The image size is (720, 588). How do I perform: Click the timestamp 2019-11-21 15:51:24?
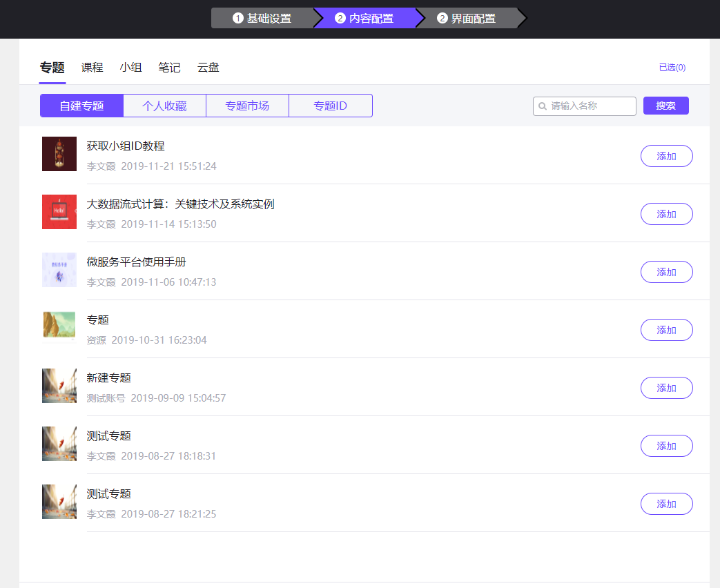(x=168, y=166)
